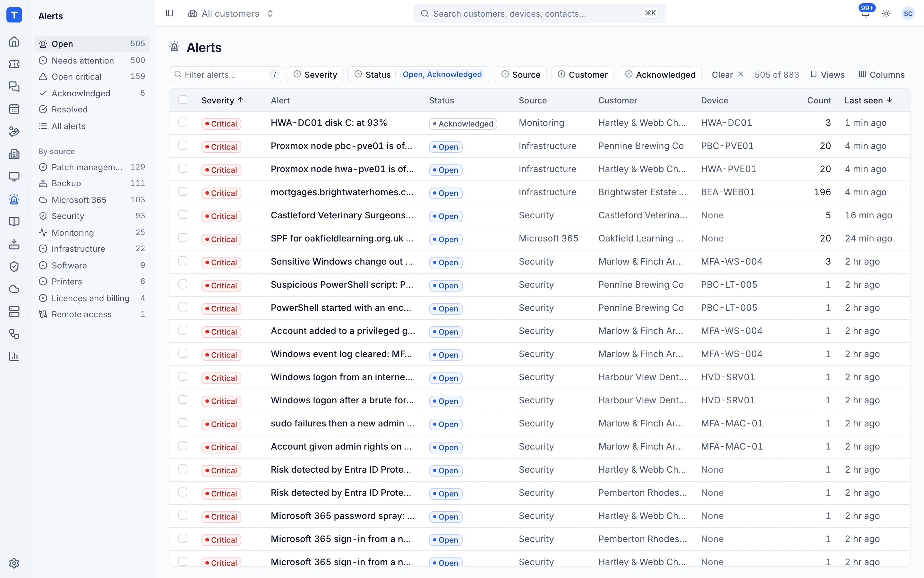Screen dimensions: 924x578
Task: Tick the Suspicious PowerShell script alert checkbox
Action: click(x=183, y=285)
